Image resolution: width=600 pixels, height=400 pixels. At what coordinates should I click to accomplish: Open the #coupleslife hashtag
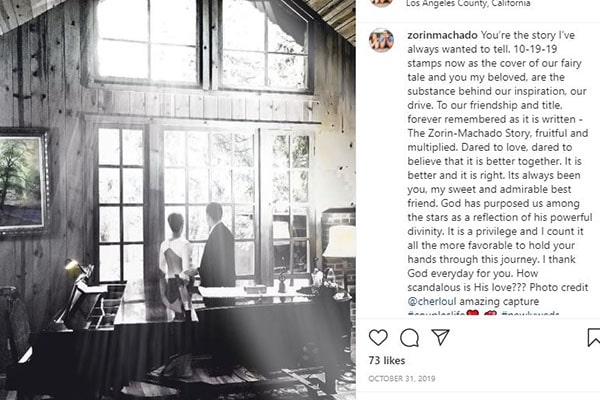click(x=436, y=314)
